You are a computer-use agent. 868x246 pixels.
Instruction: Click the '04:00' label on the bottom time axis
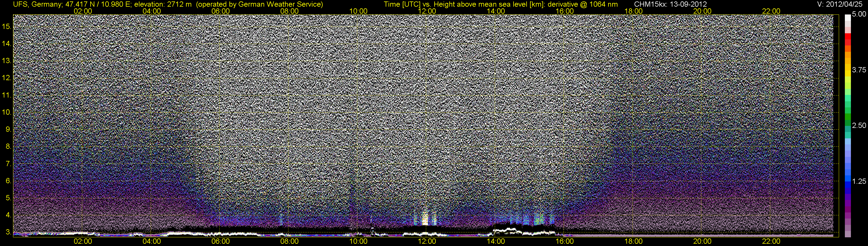pos(152,241)
